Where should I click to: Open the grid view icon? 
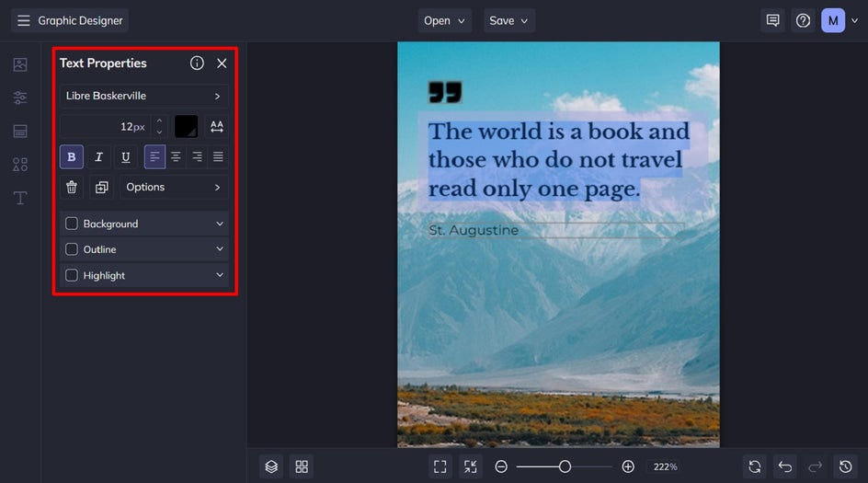302,467
